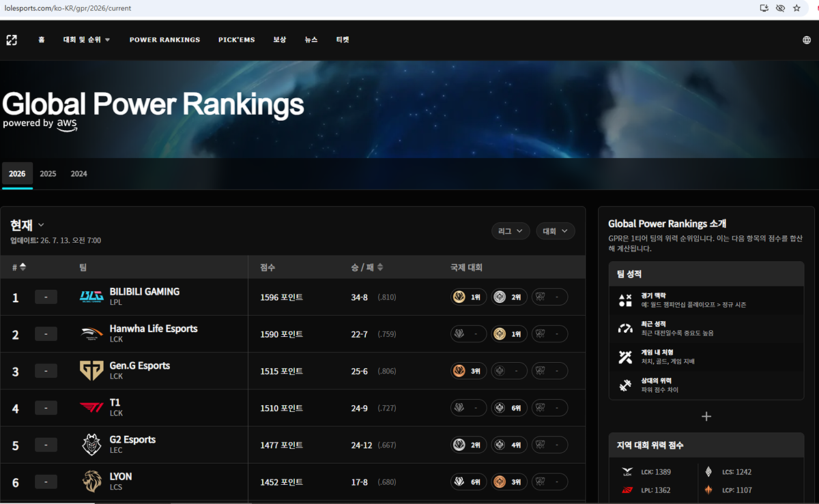Click 1452 포인트 score for LYON
819x504 pixels.
[x=281, y=482]
